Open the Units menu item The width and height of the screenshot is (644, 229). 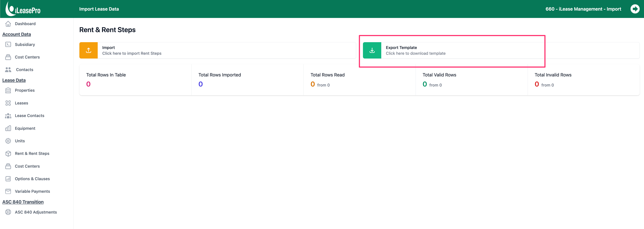pyautogui.click(x=20, y=141)
